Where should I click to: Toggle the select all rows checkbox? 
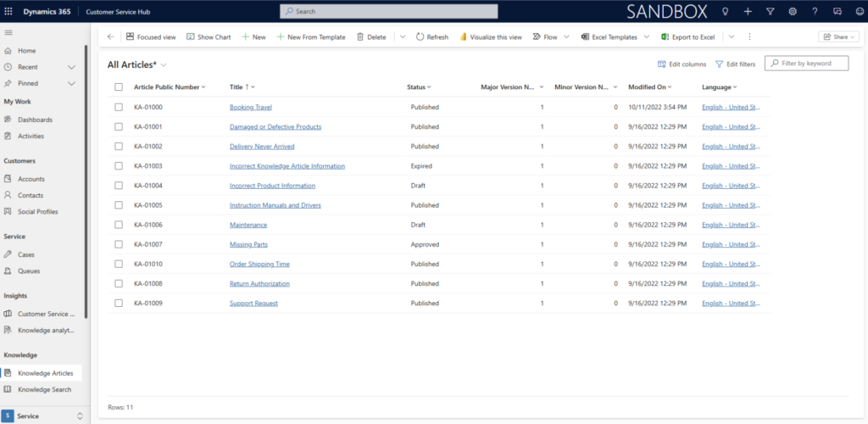(119, 86)
